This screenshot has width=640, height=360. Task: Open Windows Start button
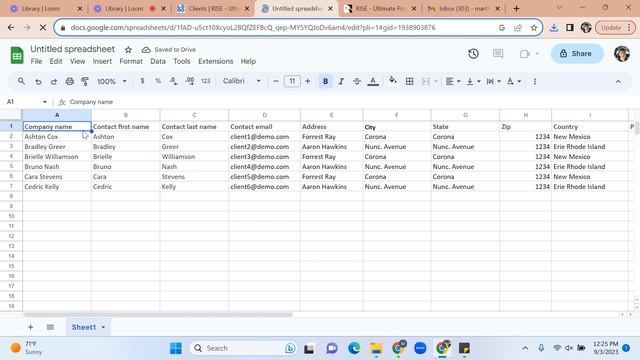(176, 348)
